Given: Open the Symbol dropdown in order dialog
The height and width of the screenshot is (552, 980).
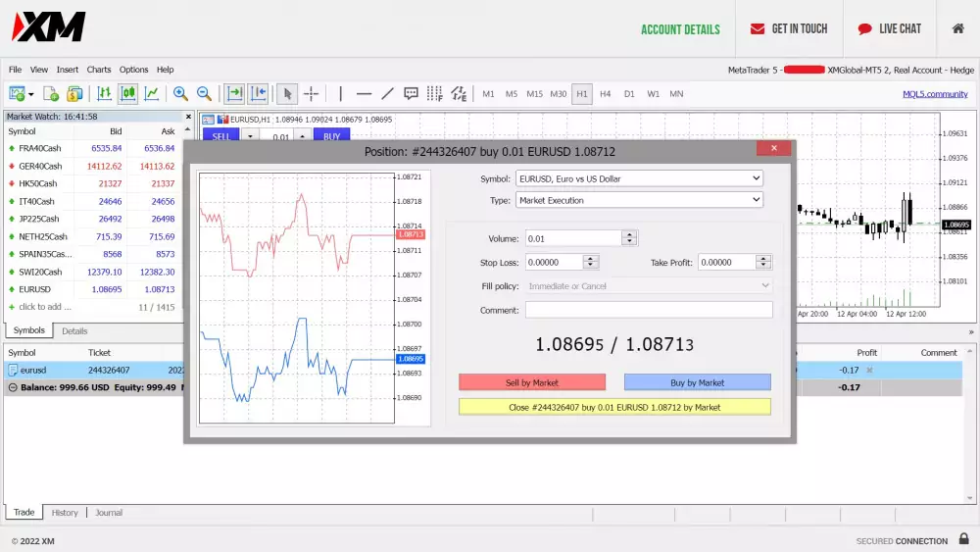Looking at the screenshot, I should tap(639, 178).
